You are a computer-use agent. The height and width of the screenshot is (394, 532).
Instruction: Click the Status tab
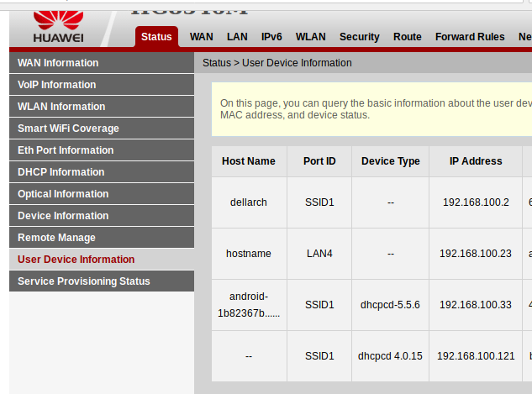[x=156, y=37]
